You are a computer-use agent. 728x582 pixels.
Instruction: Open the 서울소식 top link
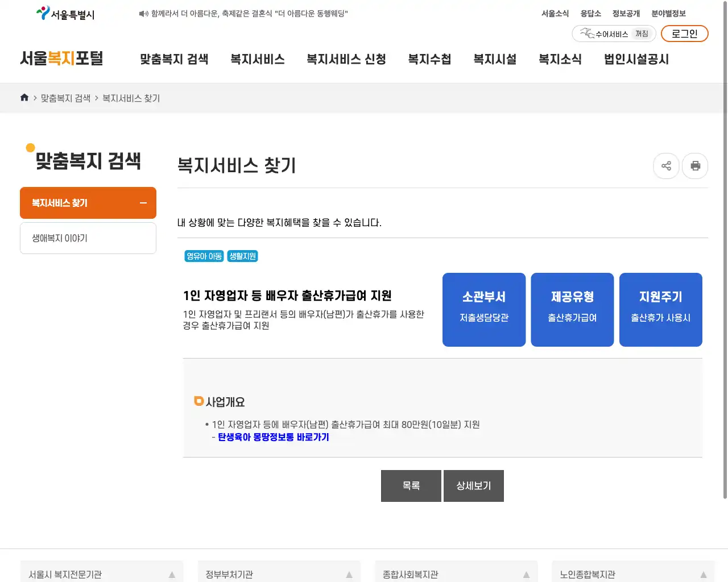555,14
